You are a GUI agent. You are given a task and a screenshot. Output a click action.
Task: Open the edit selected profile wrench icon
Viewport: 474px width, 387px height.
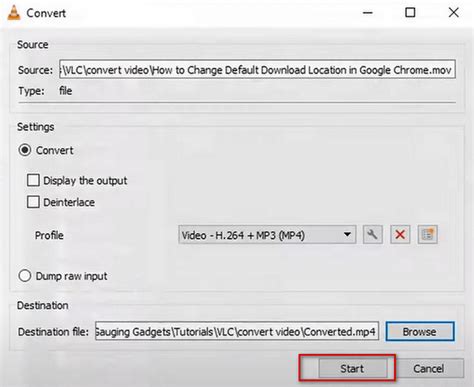[372, 235]
